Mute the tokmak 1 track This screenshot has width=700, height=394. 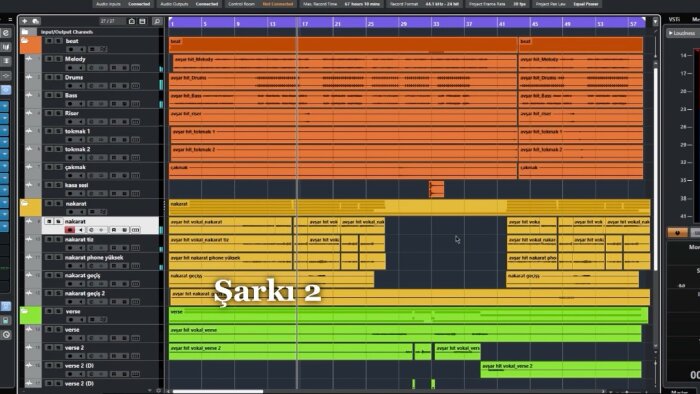(x=49, y=131)
